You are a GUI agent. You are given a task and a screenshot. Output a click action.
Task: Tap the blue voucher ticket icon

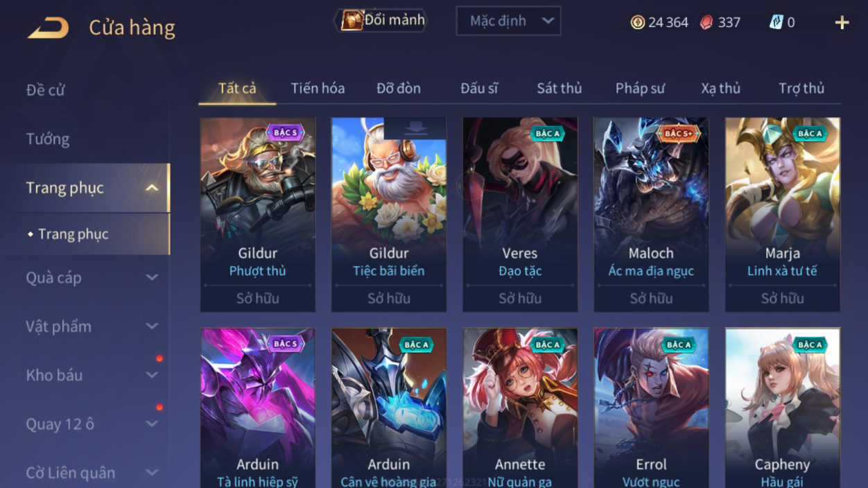tap(776, 22)
